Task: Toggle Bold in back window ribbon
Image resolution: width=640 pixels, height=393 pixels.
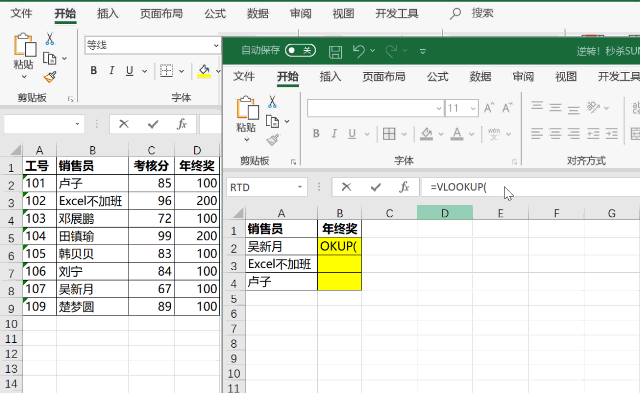Action: [93, 71]
